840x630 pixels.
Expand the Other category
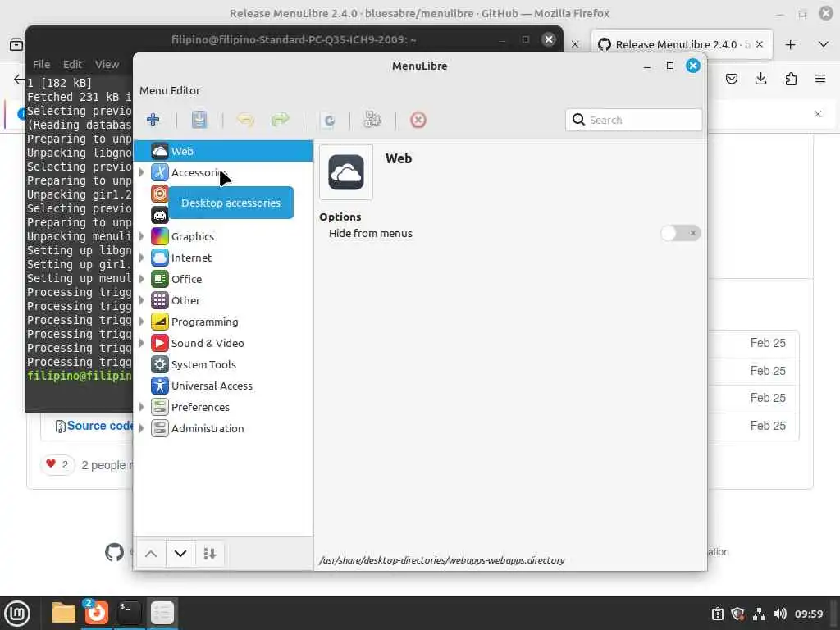(x=141, y=300)
